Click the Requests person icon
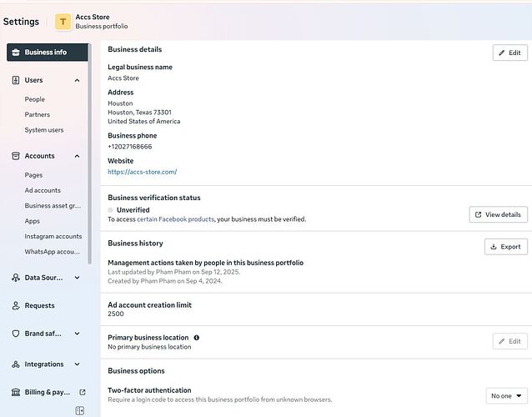This screenshot has height=417, width=532. (x=16, y=306)
